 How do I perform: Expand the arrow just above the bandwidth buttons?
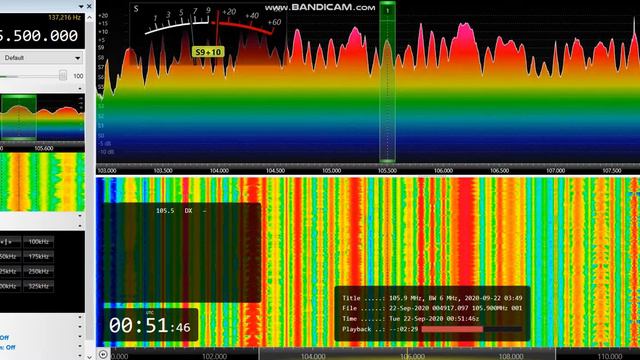click(80, 226)
